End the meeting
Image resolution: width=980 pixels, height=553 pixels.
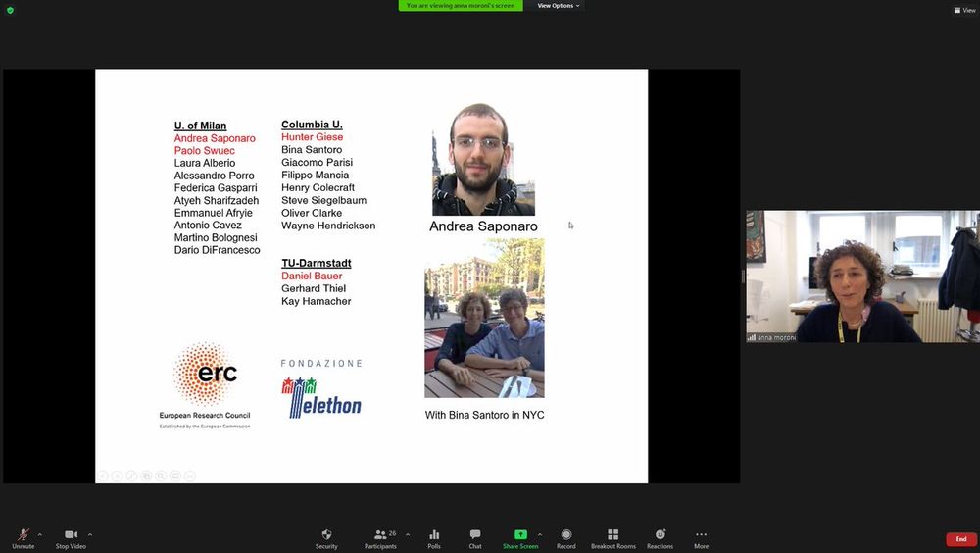(961, 538)
